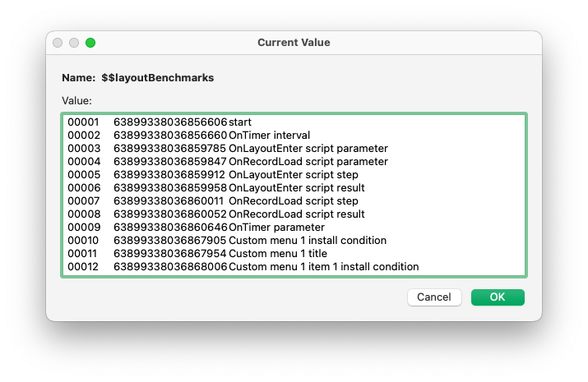The height and width of the screenshot is (382, 588).
Task: Click the green zoom window button
Action: (90, 43)
